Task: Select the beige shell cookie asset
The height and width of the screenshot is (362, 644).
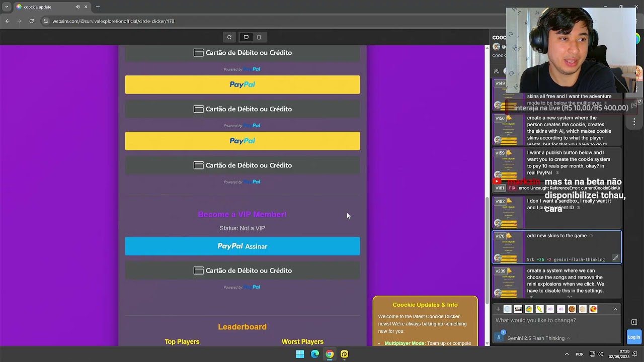Action: pos(583,309)
